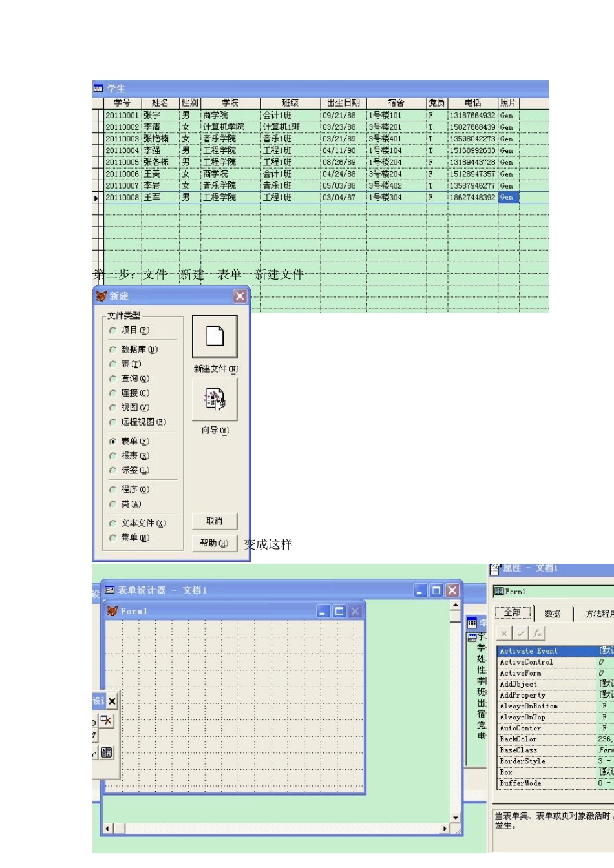
Task: Click the dorm cell 3号楼402
Action: click(396, 186)
